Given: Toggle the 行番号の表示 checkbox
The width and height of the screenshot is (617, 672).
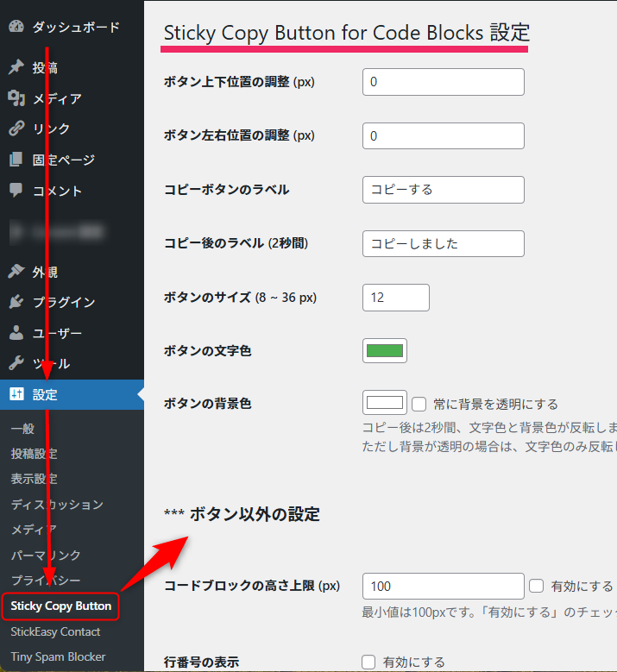Looking at the screenshot, I should tap(369, 663).
